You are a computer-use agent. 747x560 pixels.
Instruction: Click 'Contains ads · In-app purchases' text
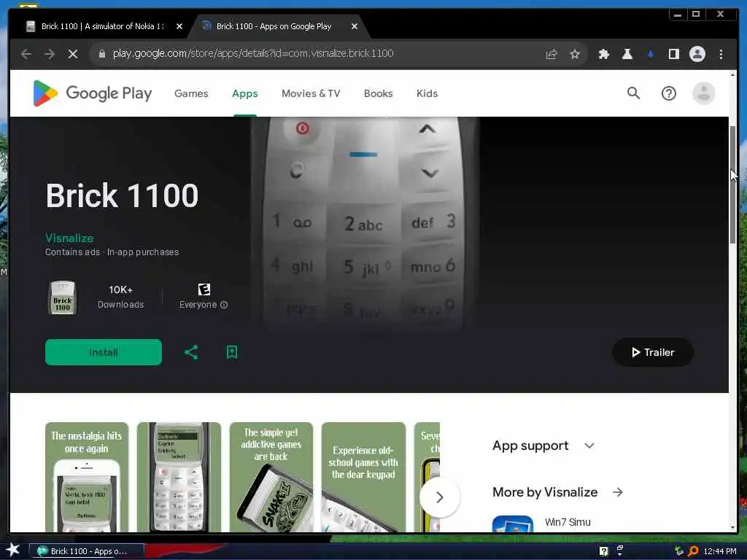pyautogui.click(x=112, y=252)
